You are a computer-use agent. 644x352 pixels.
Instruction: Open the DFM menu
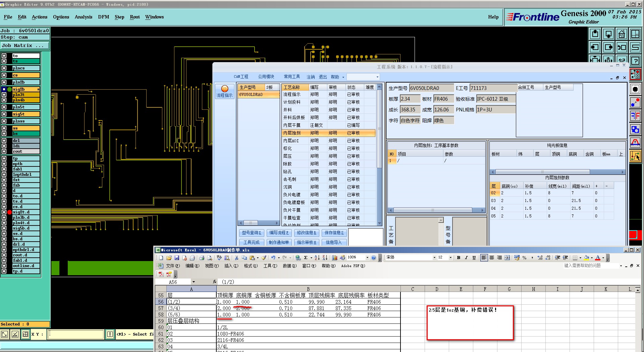(x=103, y=17)
